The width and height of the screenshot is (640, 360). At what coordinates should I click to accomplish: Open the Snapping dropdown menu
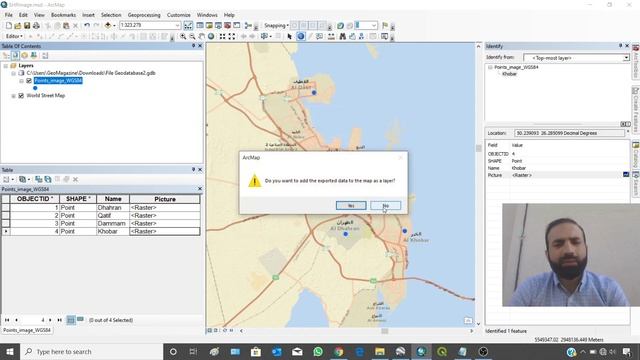276,25
